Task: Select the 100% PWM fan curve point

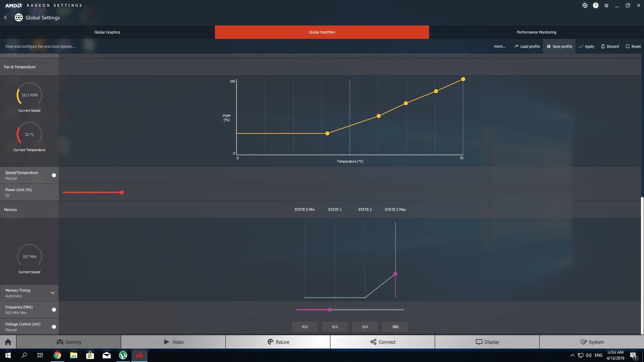Action: pos(463,79)
